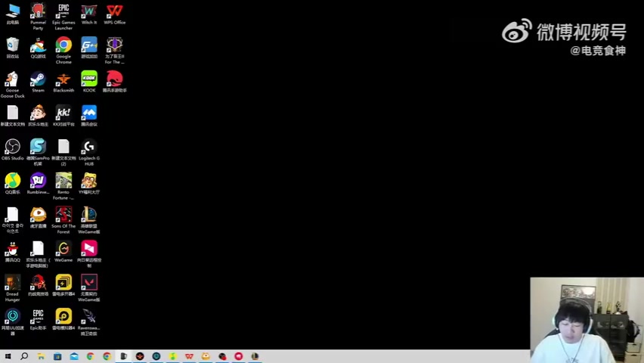Open Sons Of The Forest shortcut
This screenshot has height=363, width=644.
click(63, 215)
